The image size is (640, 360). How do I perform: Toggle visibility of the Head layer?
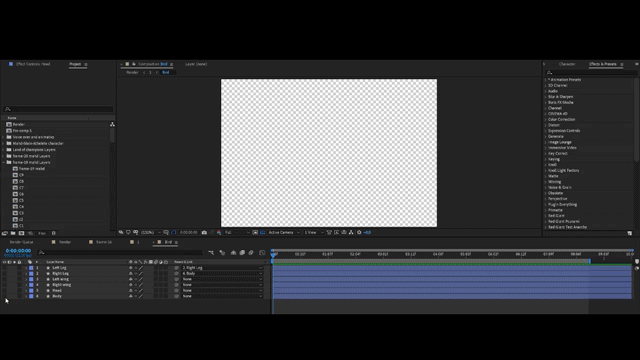(4, 290)
